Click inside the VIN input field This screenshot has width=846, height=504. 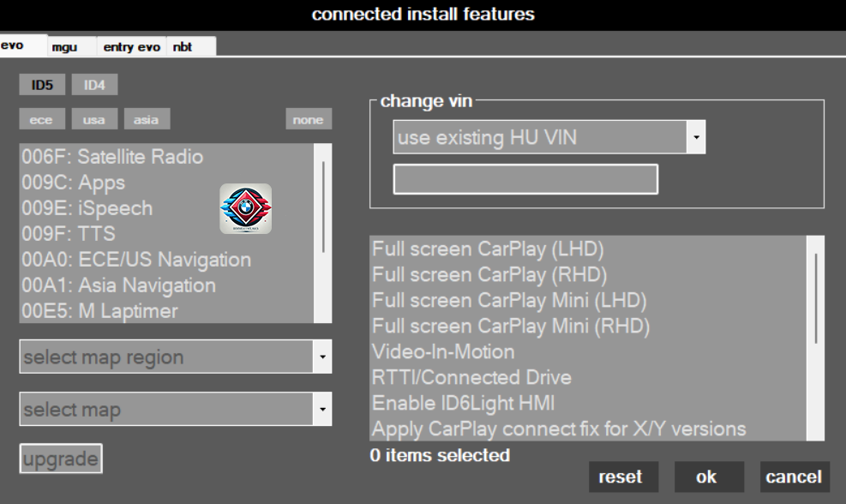coord(525,178)
